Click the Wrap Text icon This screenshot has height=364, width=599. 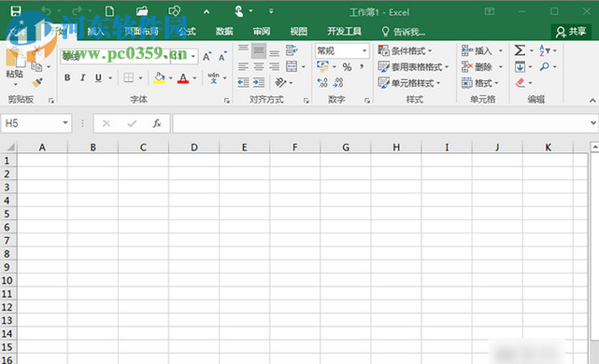point(292,50)
